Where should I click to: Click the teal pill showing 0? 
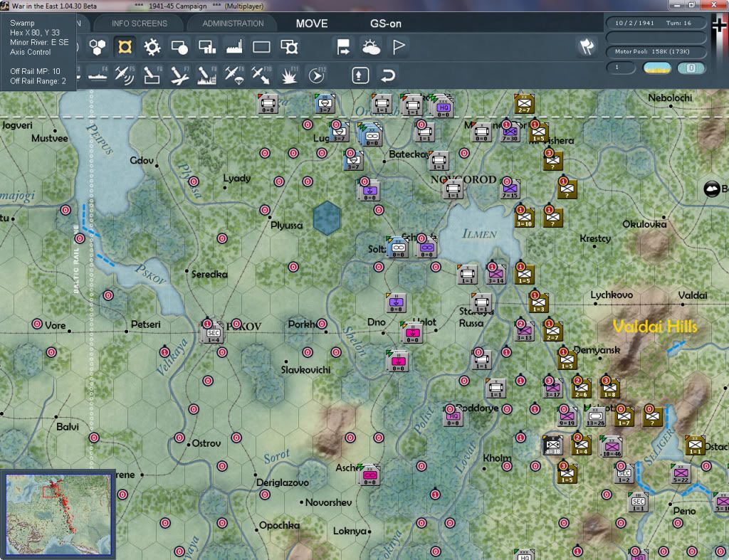click(691, 68)
